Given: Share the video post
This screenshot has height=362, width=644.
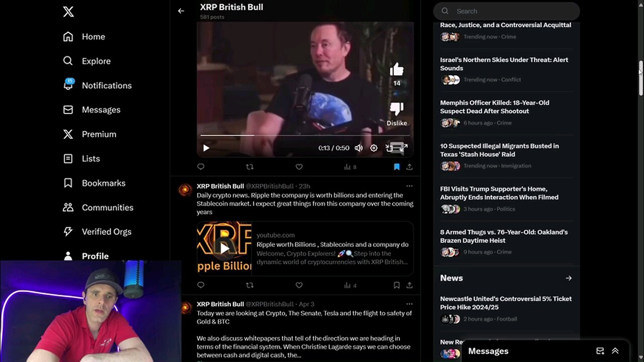Looking at the screenshot, I should pos(410,166).
